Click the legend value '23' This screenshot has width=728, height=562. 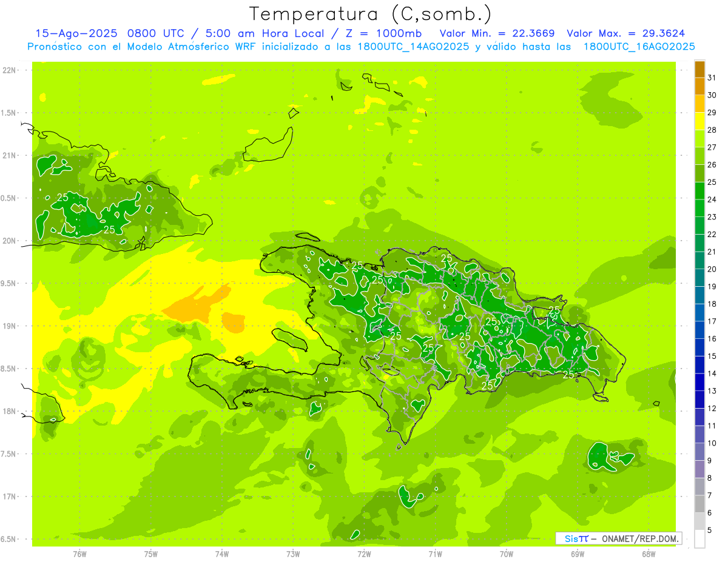pyautogui.click(x=712, y=217)
